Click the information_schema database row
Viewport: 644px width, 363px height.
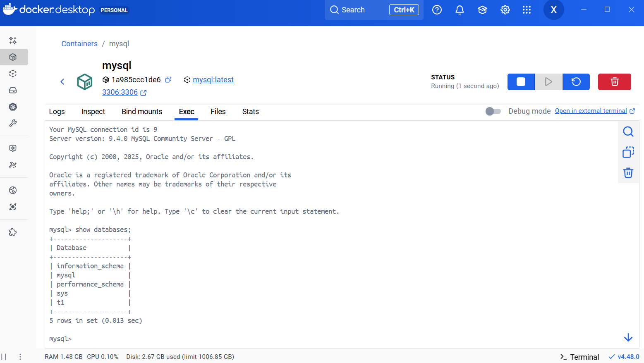point(90,266)
